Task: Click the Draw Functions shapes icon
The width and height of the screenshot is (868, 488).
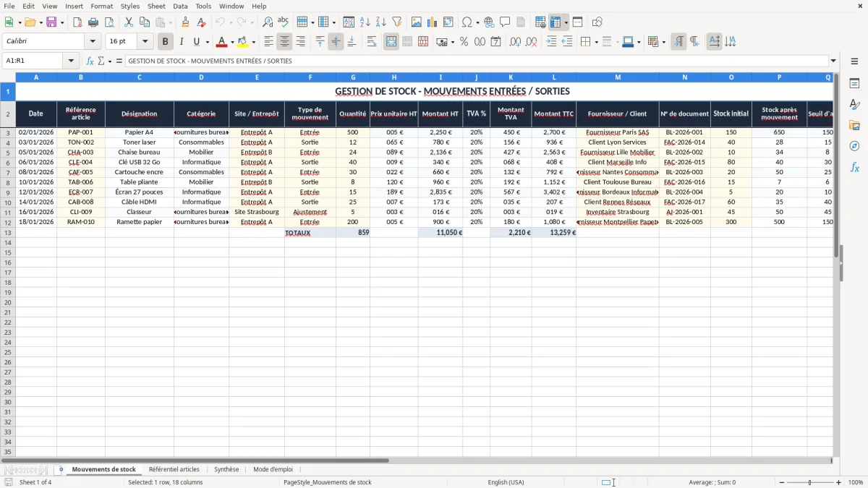Action: (597, 22)
